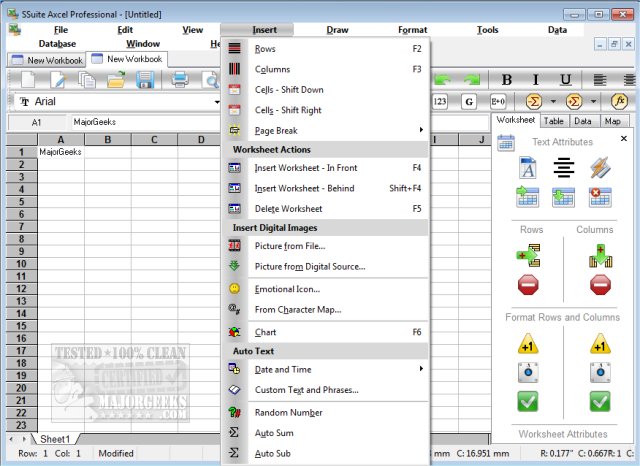Image resolution: width=640 pixels, height=466 pixels.
Task: Close the Text Attributes side panel
Action: click(x=624, y=139)
